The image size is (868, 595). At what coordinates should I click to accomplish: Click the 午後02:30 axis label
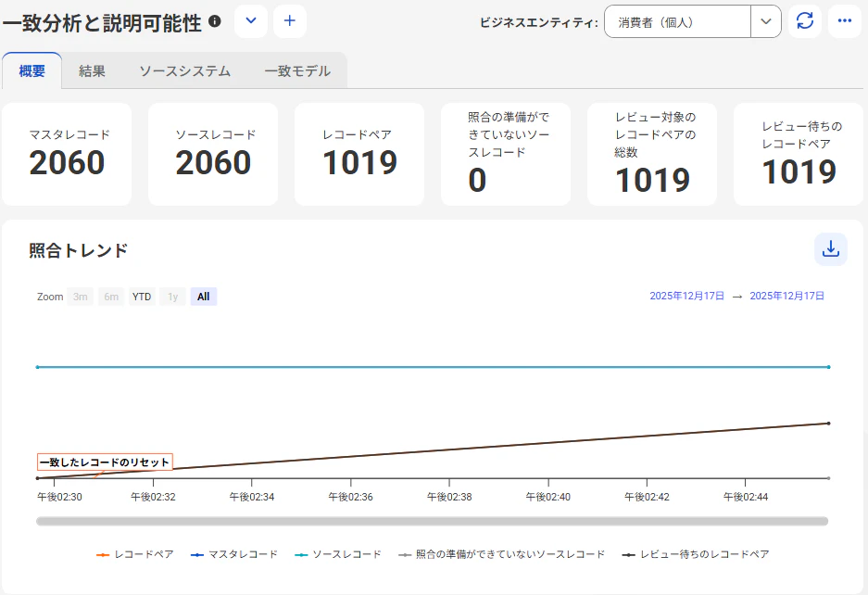point(59,497)
